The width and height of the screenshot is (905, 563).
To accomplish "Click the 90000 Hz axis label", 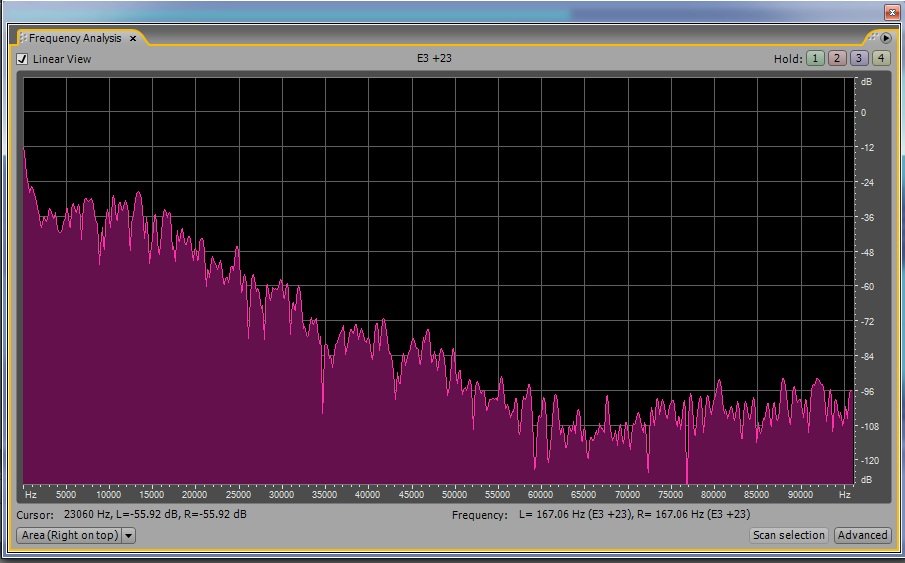I will 800,494.
